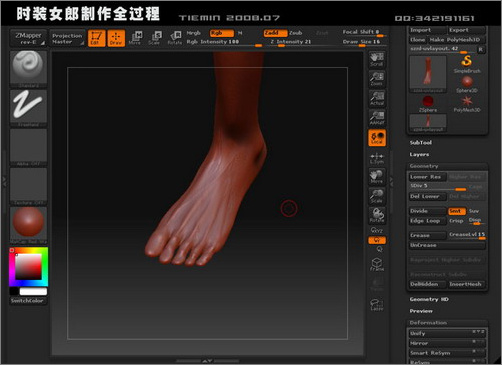Toggle the Draw mode button

click(x=116, y=38)
